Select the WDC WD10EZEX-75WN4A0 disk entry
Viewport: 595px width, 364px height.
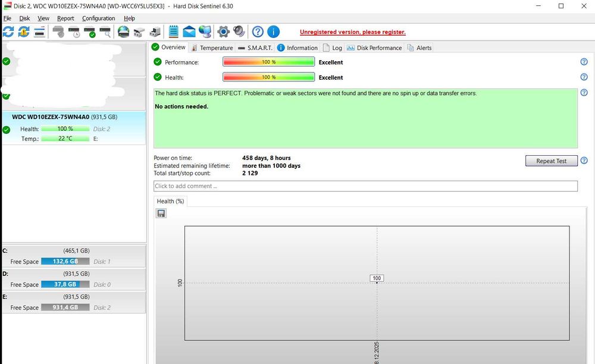(74, 128)
